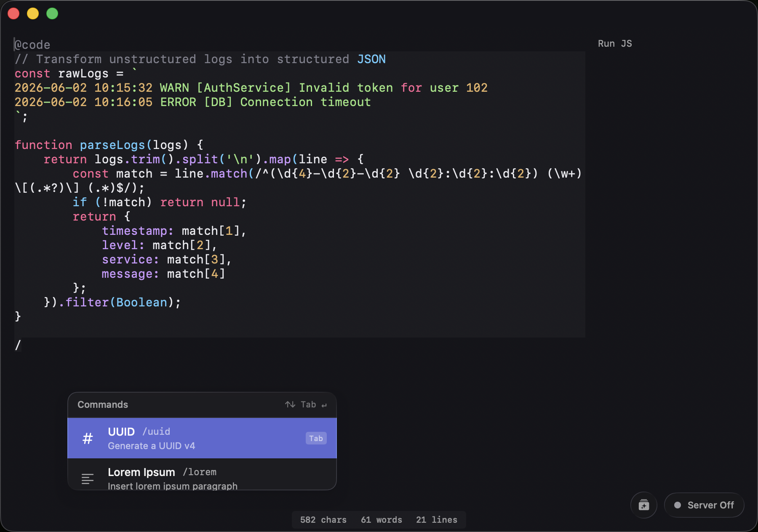Maximize window with green button
This screenshot has width=758, height=532.
52,13
